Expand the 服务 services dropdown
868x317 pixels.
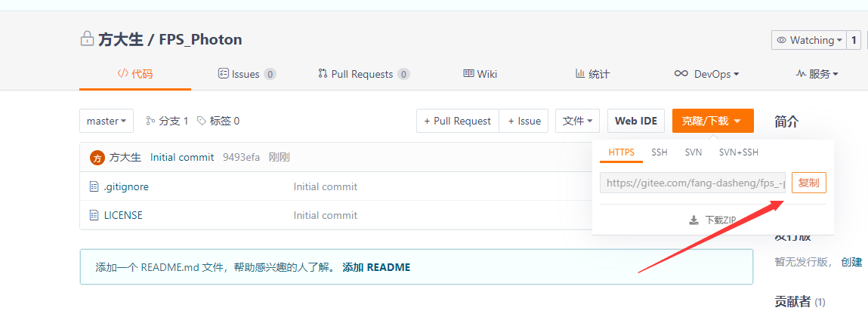coord(817,74)
